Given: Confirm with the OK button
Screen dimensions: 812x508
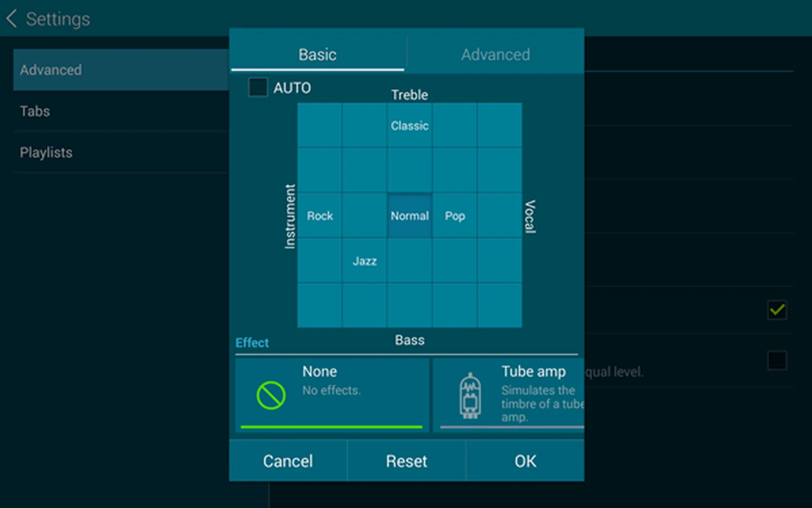Looking at the screenshot, I should (x=525, y=461).
